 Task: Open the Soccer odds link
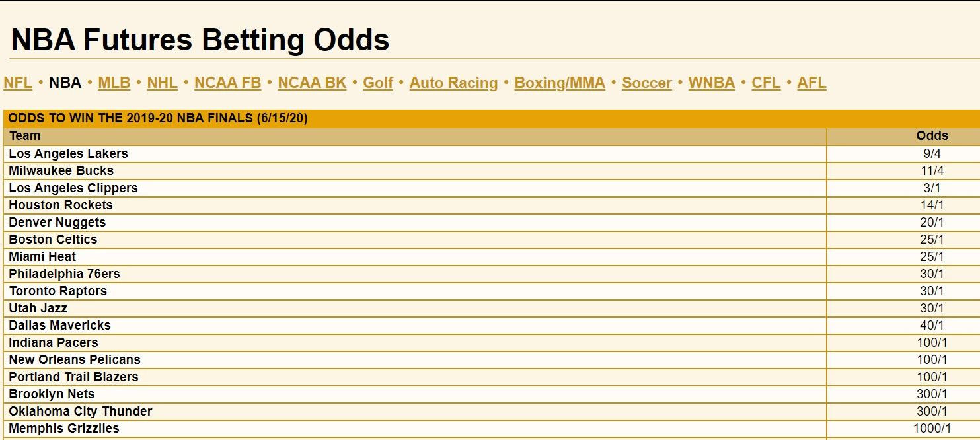tap(647, 83)
